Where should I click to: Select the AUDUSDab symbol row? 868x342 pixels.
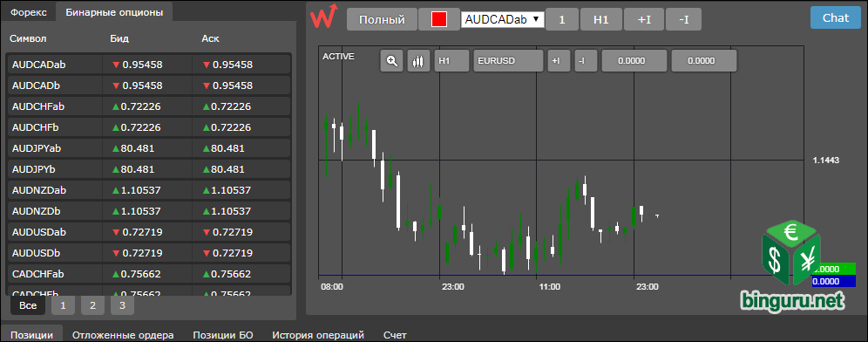149,232
